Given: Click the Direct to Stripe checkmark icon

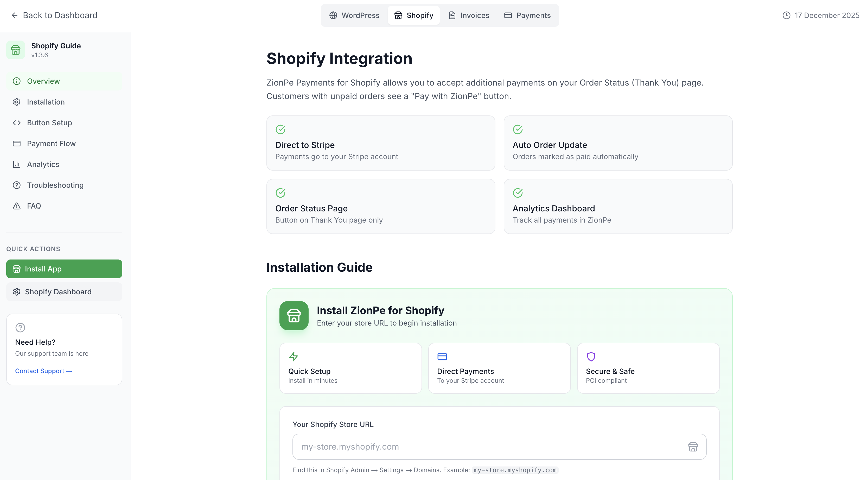Looking at the screenshot, I should (280, 129).
